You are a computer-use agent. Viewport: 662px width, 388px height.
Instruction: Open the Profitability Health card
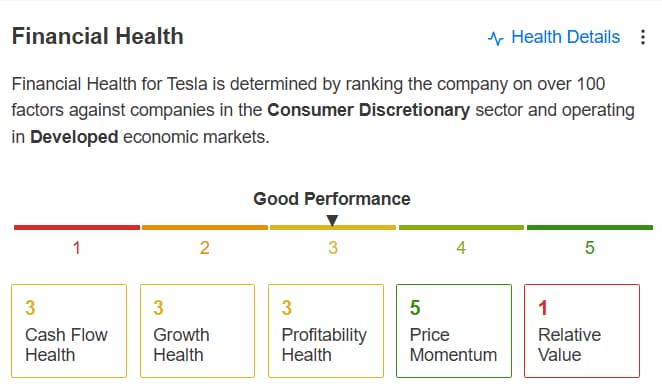tap(326, 331)
